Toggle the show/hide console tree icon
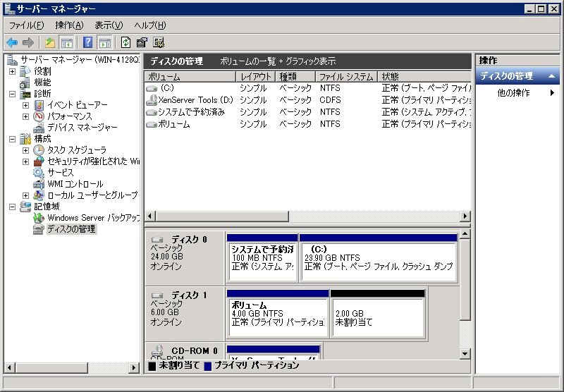The width and height of the screenshot is (564, 392). (66, 43)
